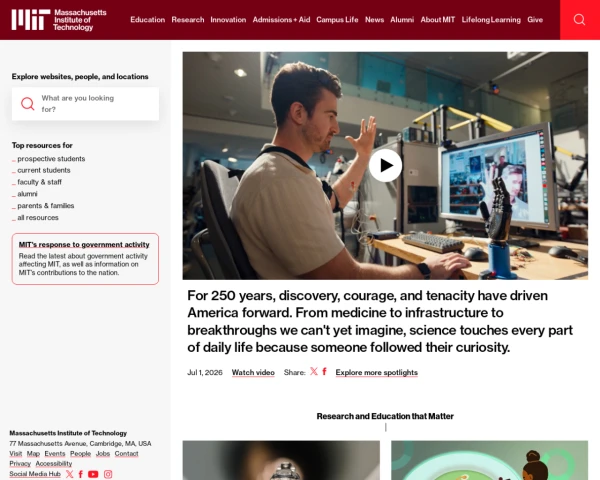Screen dimensions: 600x480
Task: Select Lifelong Learning in navigation
Action: click(491, 20)
